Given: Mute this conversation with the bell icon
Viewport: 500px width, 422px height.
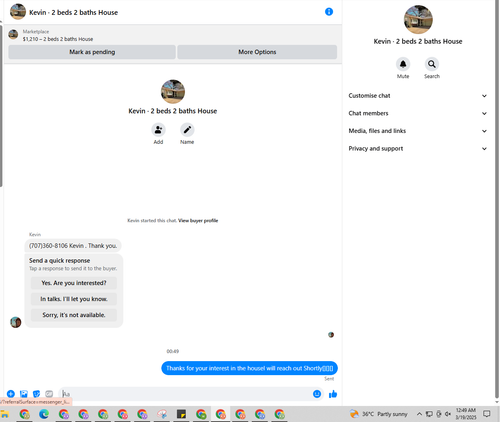Looking at the screenshot, I should pos(403,64).
